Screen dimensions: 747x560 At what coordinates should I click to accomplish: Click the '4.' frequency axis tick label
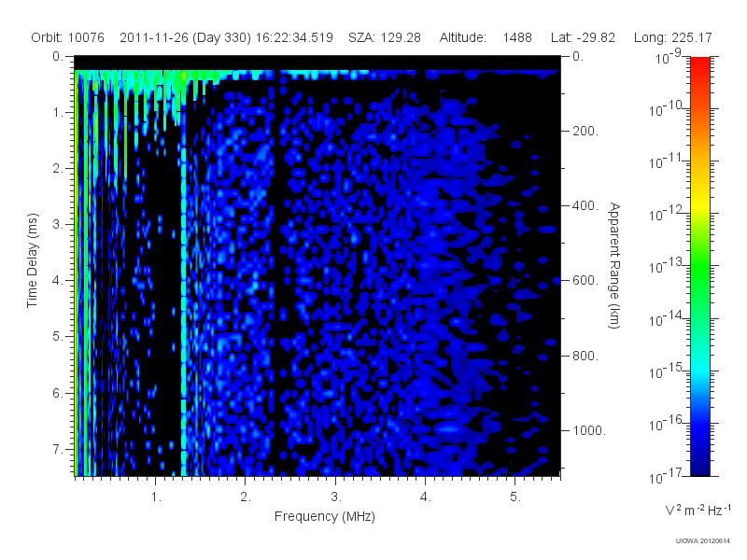(426, 497)
